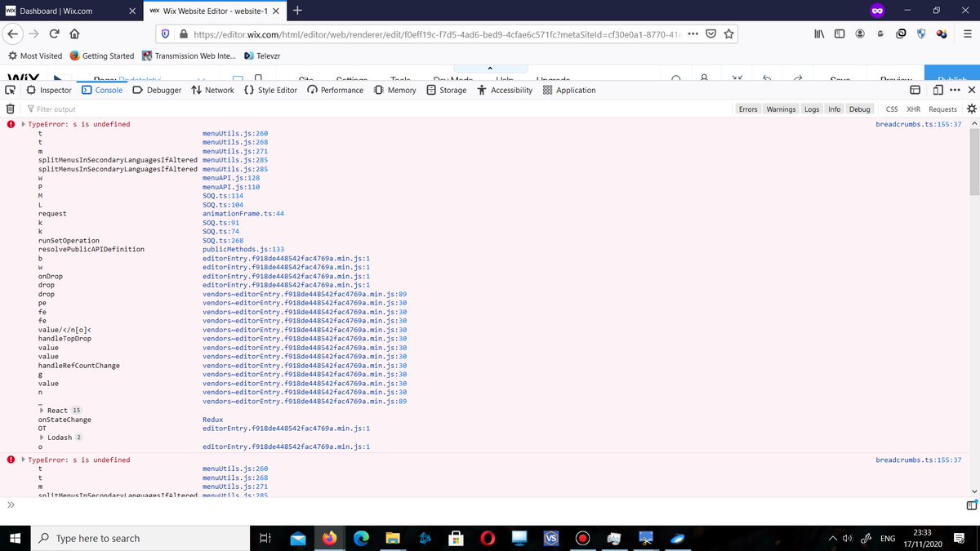The width and height of the screenshot is (980, 551).
Task: Open the Network tab
Action: 212,90
